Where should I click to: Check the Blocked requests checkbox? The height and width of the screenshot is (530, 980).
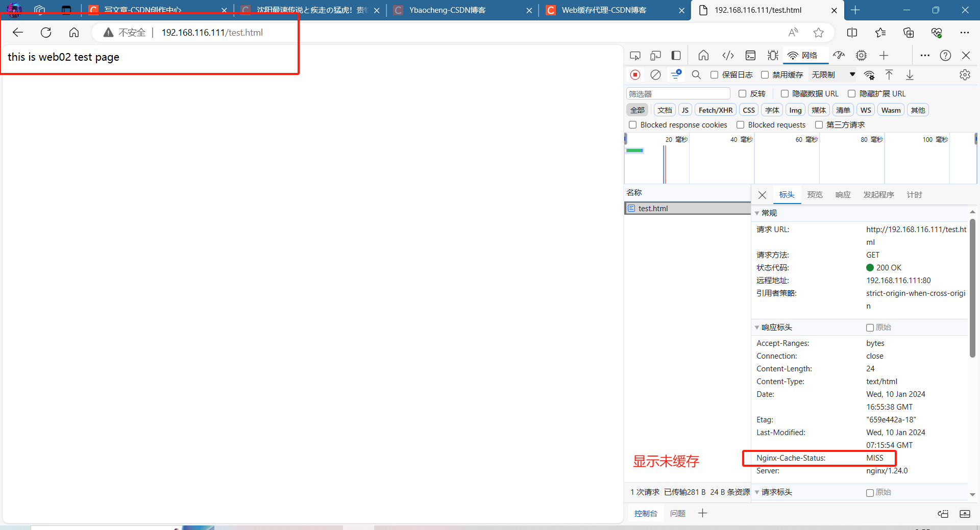pyautogui.click(x=741, y=125)
